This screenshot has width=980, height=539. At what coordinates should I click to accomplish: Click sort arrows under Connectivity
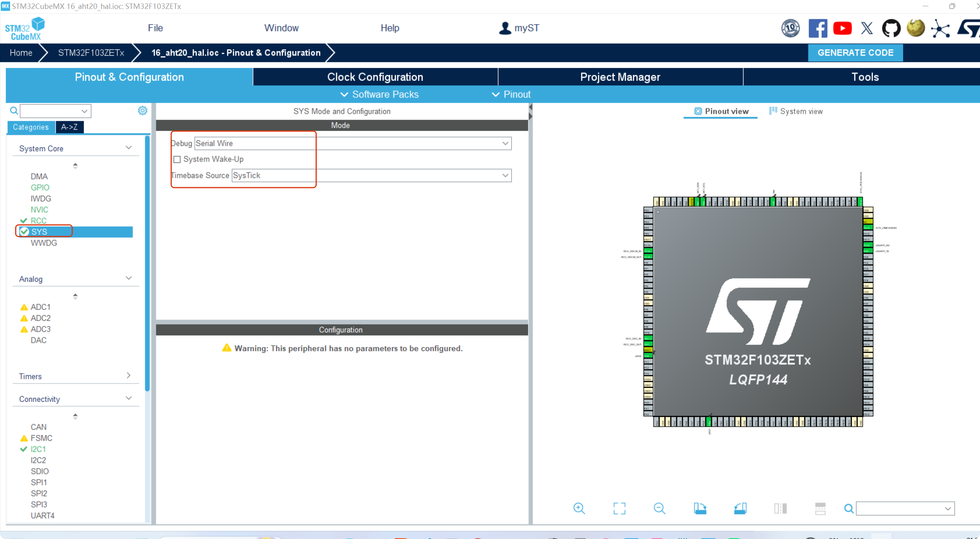click(75, 416)
